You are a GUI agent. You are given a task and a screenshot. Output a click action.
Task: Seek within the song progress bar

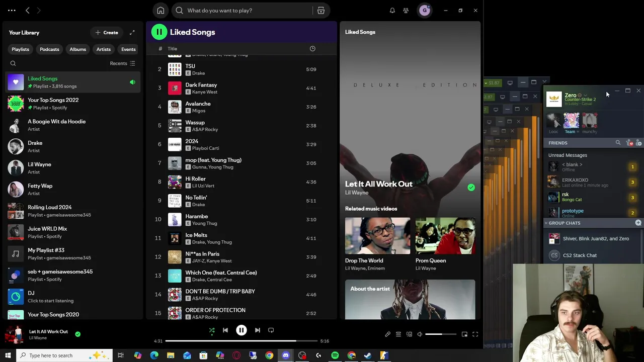point(241,341)
